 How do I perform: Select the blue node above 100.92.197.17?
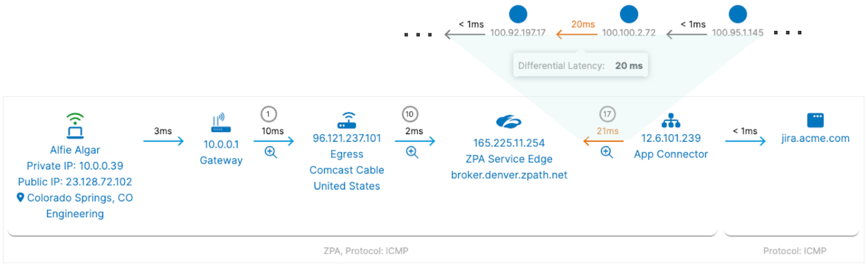(x=518, y=14)
